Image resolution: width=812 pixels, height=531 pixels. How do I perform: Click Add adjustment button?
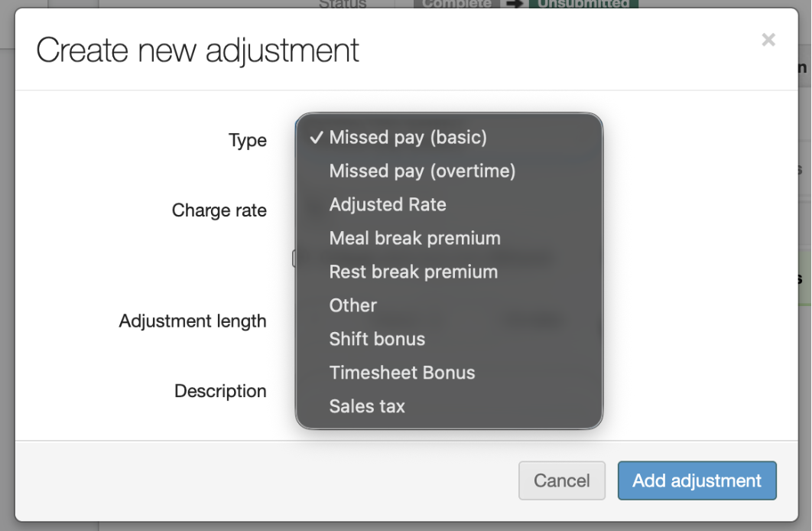[697, 481]
